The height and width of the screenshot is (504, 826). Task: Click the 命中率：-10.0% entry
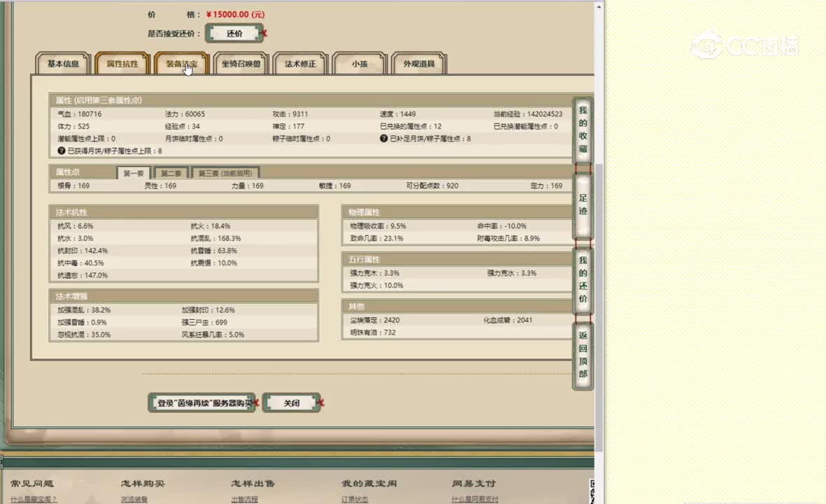coord(502,226)
